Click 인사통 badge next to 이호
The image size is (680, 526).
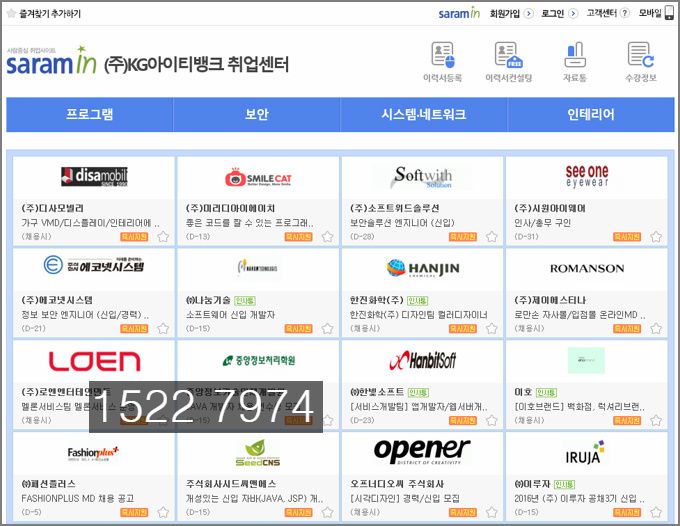pyautogui.click(x=546, y=392)
